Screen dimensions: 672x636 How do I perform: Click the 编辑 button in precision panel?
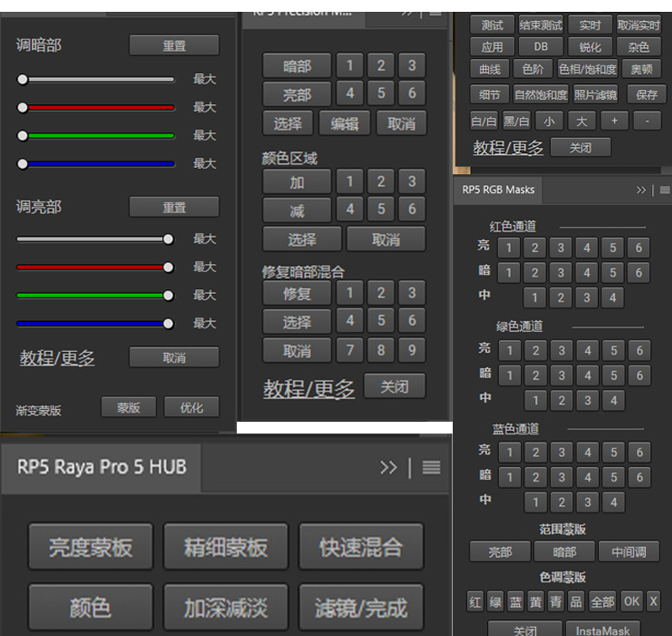(344, 124)
